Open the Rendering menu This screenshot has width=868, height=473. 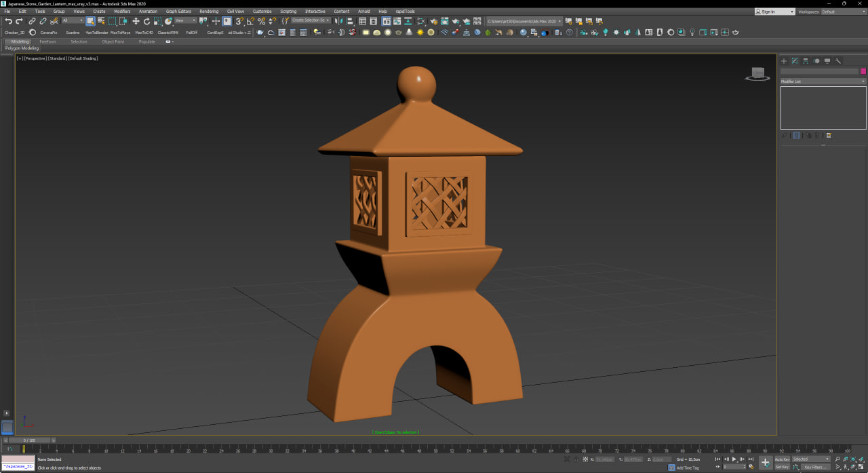(x=209, y=12)
